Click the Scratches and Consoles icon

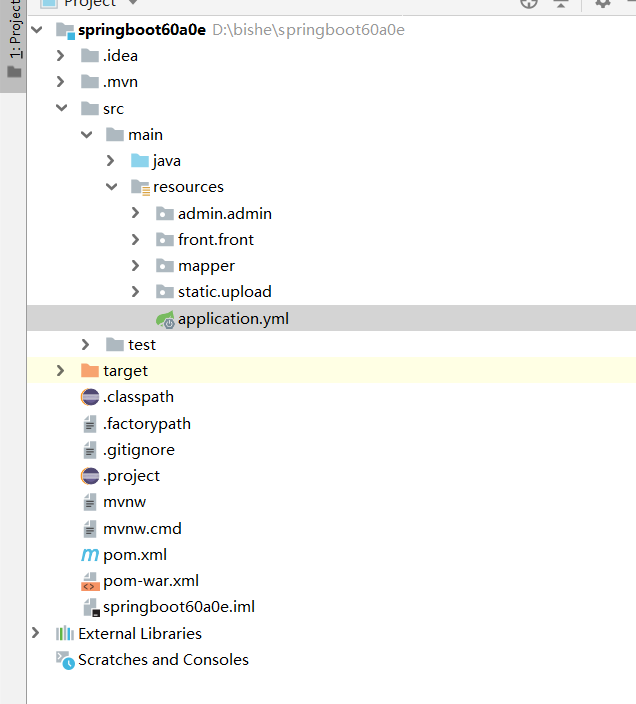(x=65, y=660)
